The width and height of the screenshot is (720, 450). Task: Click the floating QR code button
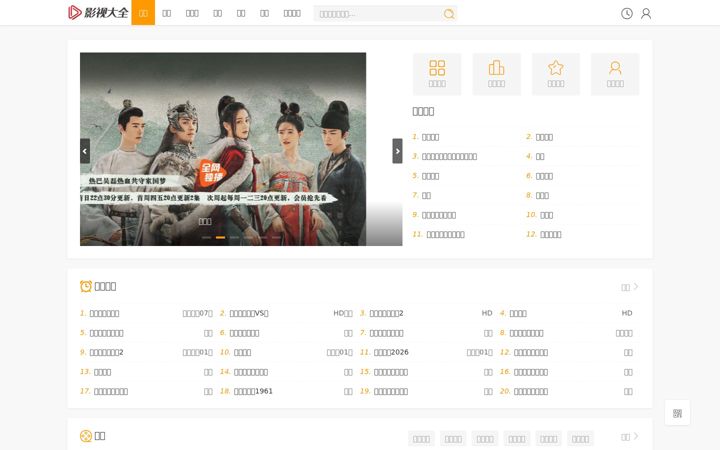coord(677,413)
